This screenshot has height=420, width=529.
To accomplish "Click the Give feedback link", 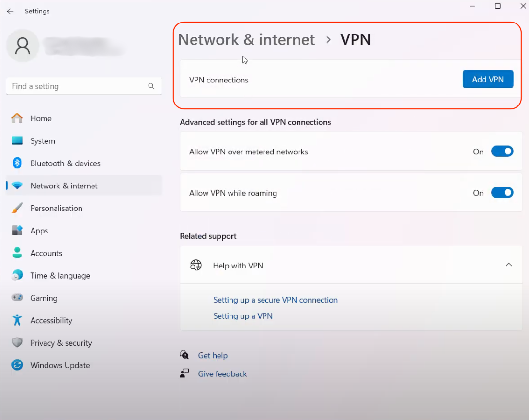I will [222, 374].
